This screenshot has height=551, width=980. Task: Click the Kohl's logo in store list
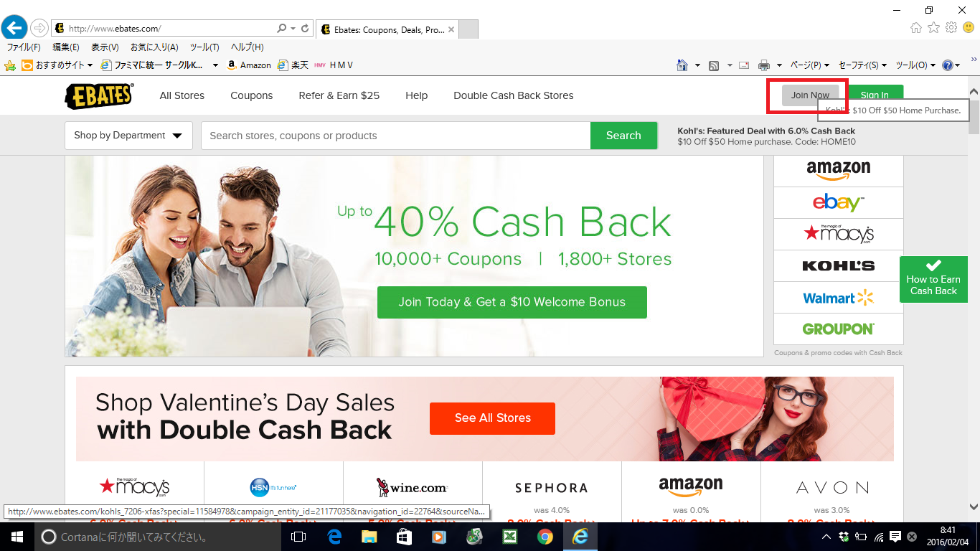click(838, 265)
